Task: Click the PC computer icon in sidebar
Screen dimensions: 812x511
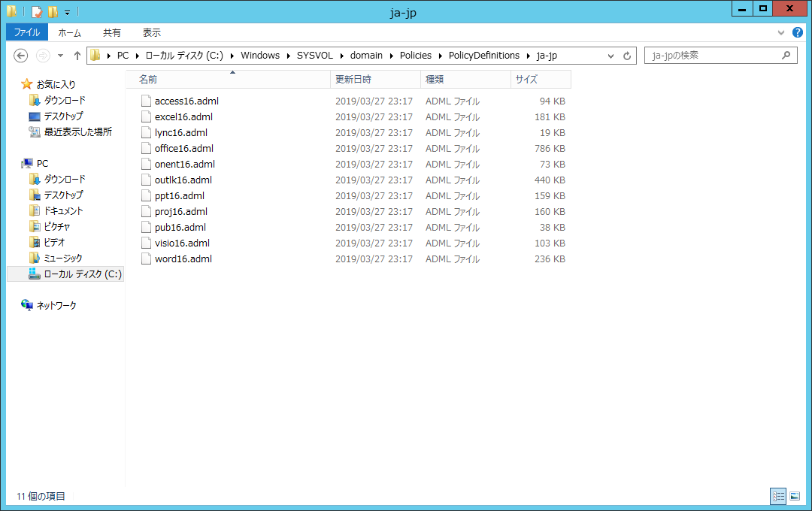Action: tap(26, 164)
